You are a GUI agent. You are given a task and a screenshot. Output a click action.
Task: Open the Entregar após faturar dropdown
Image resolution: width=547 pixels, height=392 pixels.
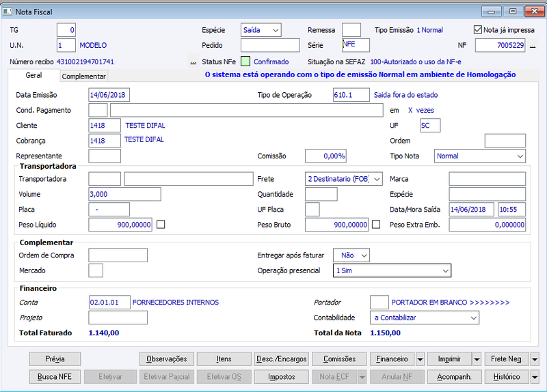pos(351,255)
